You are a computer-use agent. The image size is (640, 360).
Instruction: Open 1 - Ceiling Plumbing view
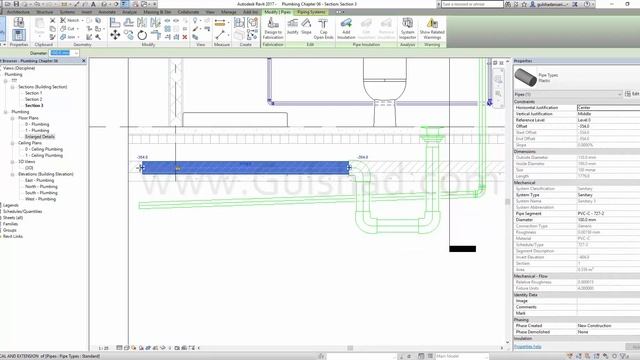44,156
